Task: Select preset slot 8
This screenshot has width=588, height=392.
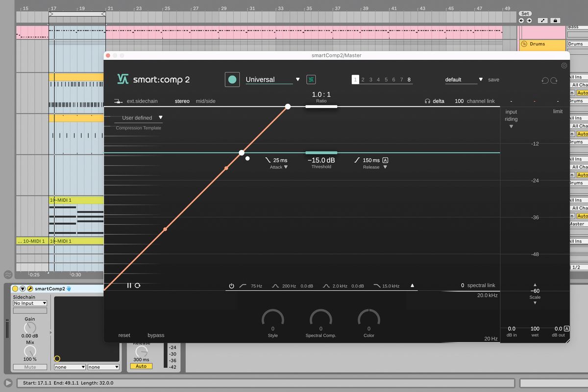Action: pyautogui.click(x=409, y=79)
